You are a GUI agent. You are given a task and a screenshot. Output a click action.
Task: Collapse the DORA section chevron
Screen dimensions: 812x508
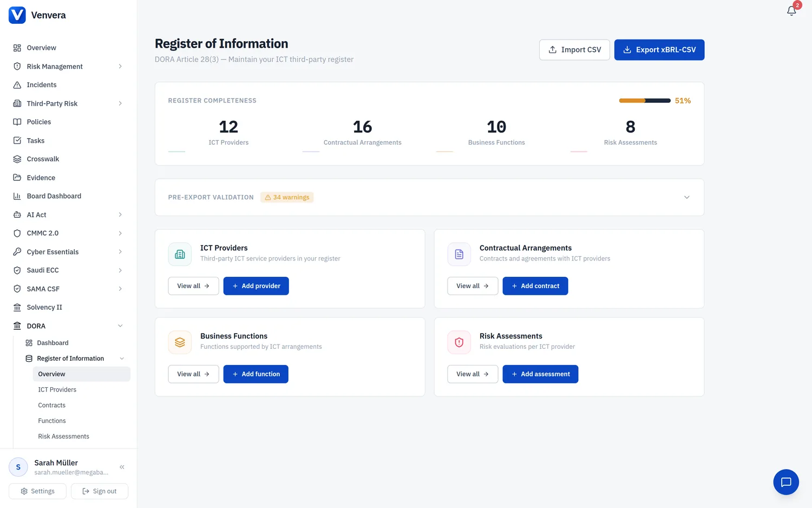(x=120, y=326)
